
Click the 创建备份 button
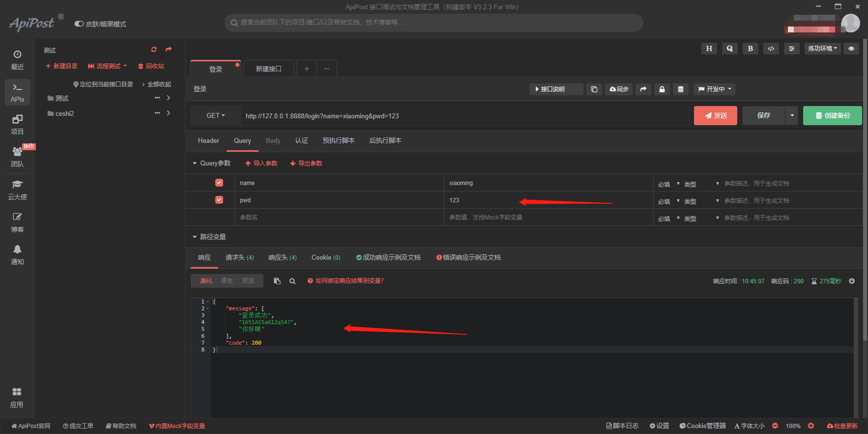click(833, 115)
